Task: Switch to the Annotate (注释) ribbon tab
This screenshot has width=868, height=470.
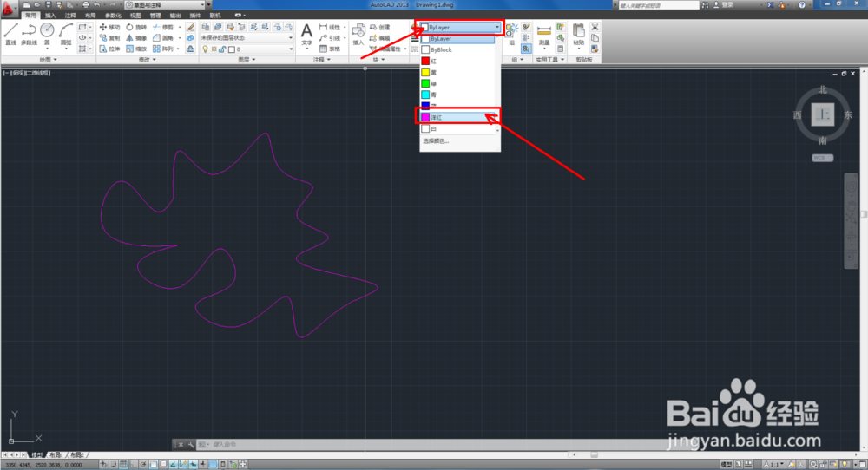Action: [x=70, y=16]
